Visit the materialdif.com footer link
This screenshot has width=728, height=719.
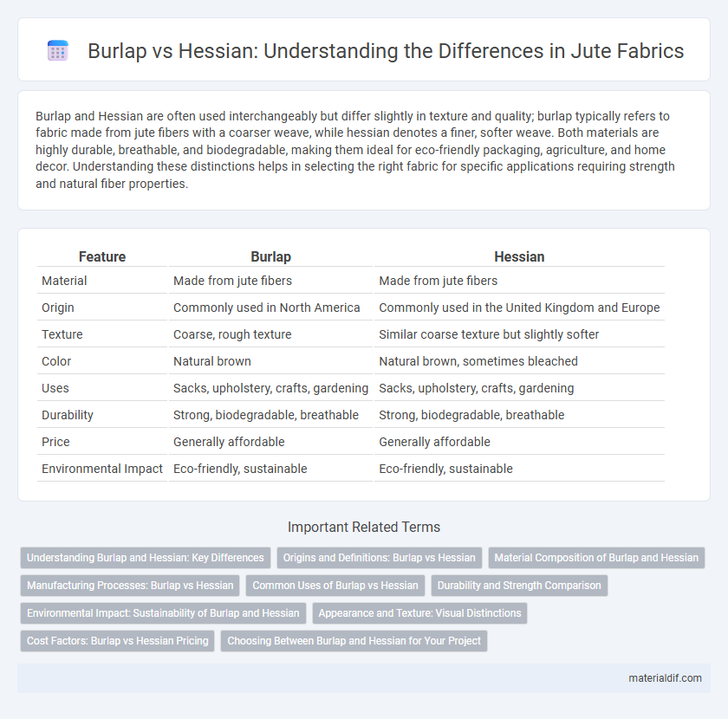point(665,678)
